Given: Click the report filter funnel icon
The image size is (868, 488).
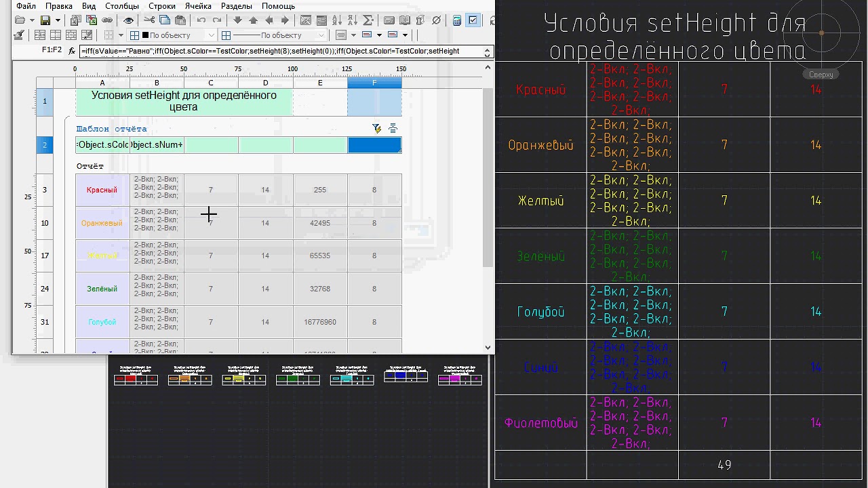Looking at the screenshot, I should point(376,128).
